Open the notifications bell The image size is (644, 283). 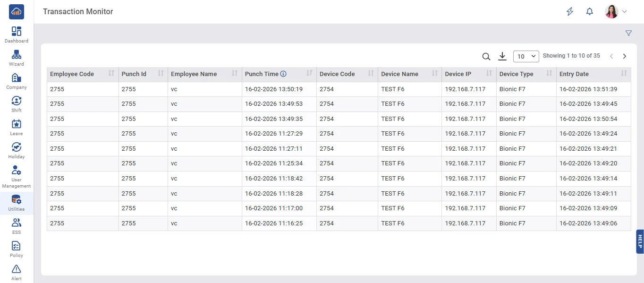[x=589, y=12]
